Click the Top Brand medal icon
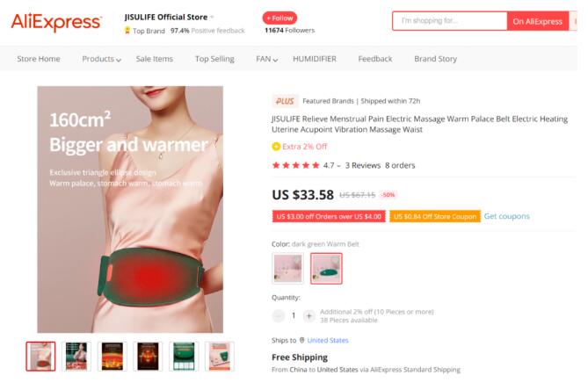 click(x=127, y=31)
